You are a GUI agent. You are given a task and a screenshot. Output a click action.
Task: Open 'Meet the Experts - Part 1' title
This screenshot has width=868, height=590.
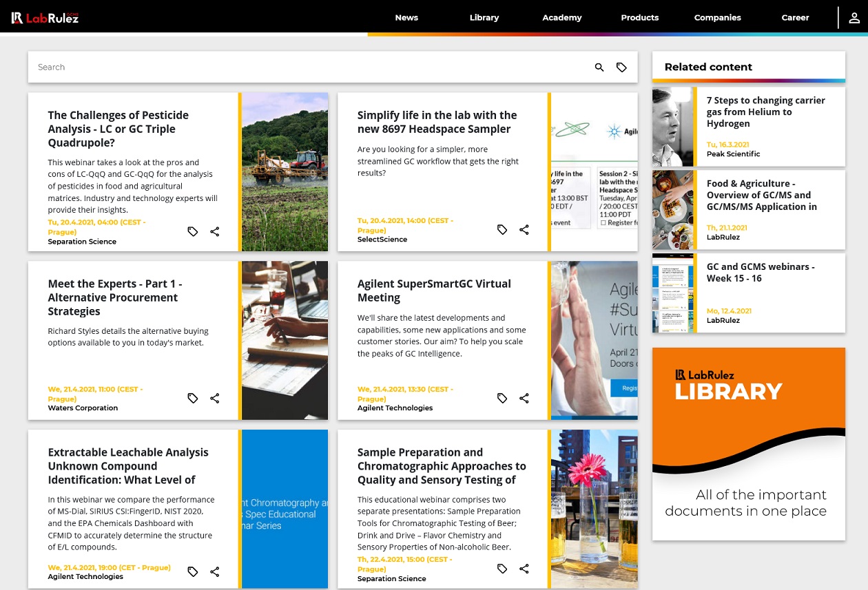[115, 297]
